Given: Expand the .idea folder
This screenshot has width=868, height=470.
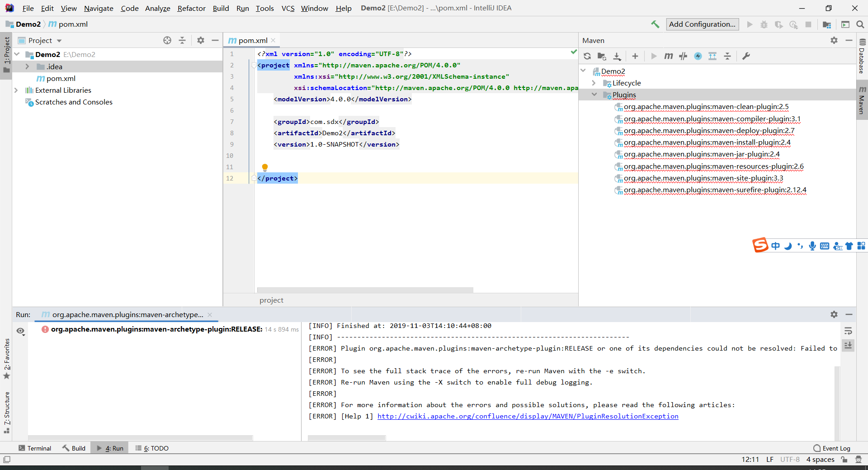Looking at the screenshot, I should 27,66.
